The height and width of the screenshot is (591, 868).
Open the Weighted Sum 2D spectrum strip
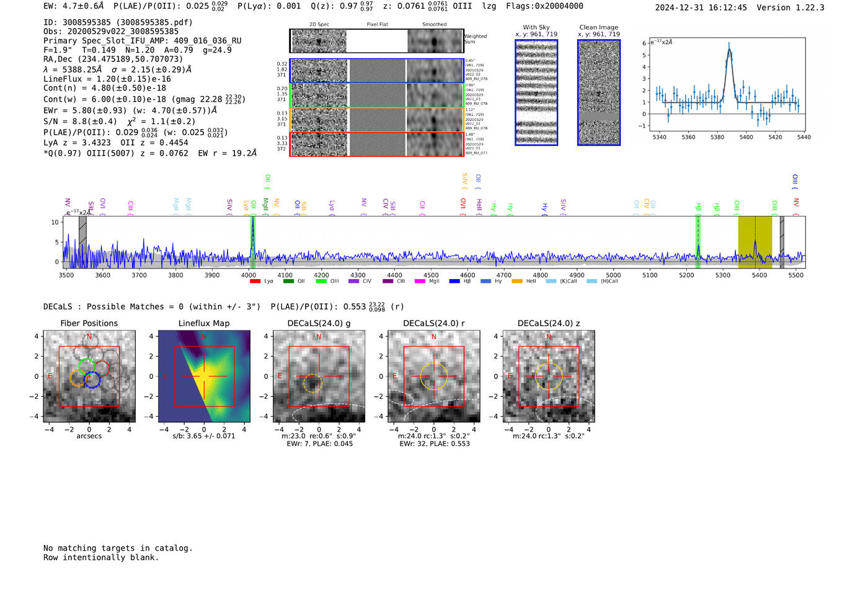377,41
